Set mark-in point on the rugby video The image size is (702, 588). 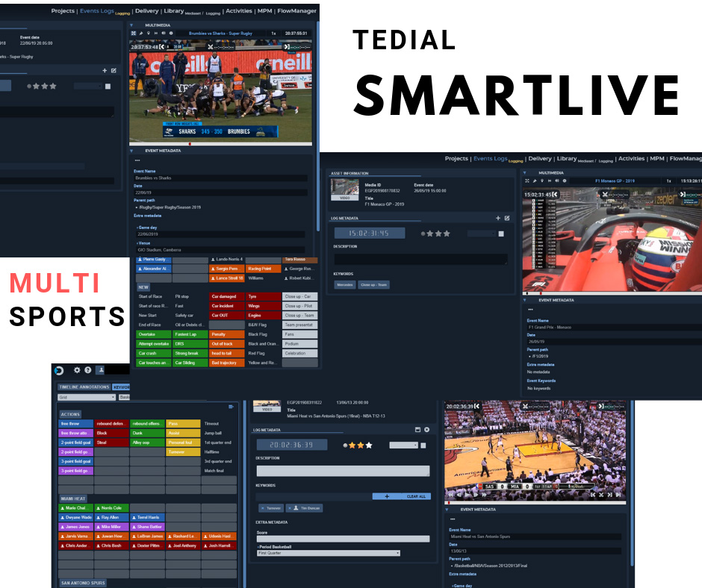[x=162, y=46]
